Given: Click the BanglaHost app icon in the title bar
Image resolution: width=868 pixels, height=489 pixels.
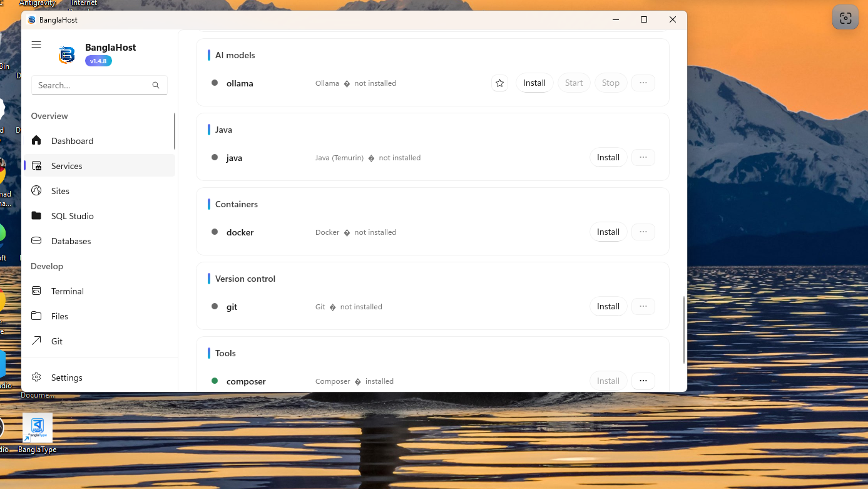Looking at the screenshot, I should point(32,20).
